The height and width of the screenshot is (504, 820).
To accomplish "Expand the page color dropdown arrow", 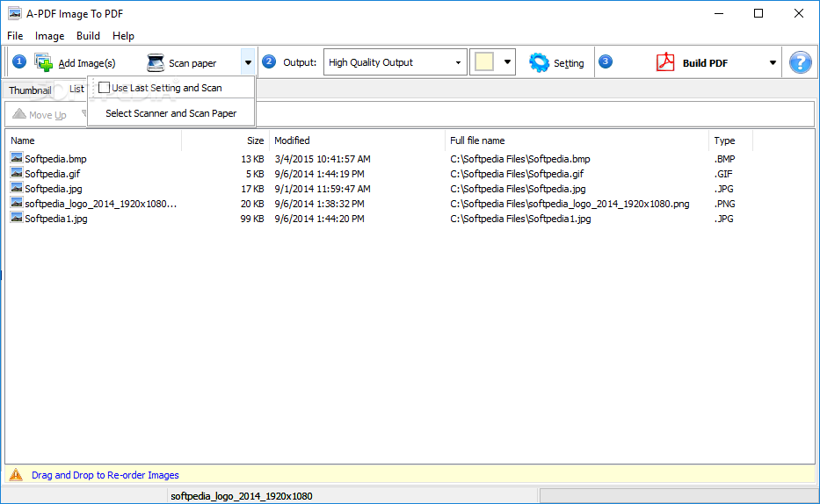I will tap(507, 62).
